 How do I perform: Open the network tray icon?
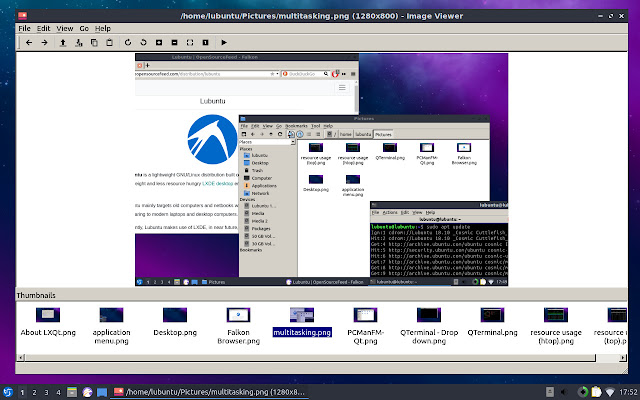click(610, 392)
